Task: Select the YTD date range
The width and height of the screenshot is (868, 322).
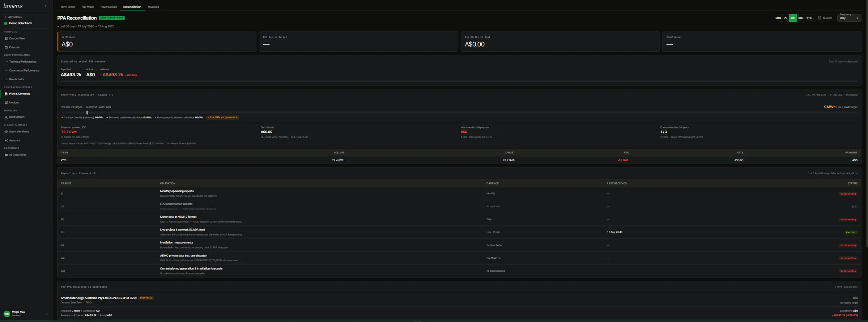Action: 809,18
